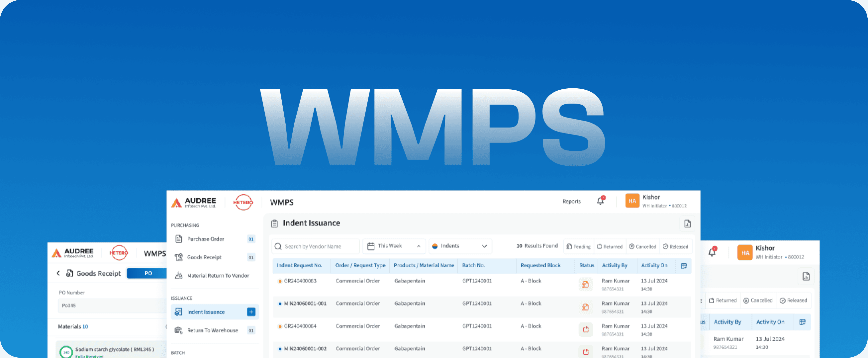Expand the This Week date dropdown
The width and height of the screenshot is (868, 358).
(394, 246)
